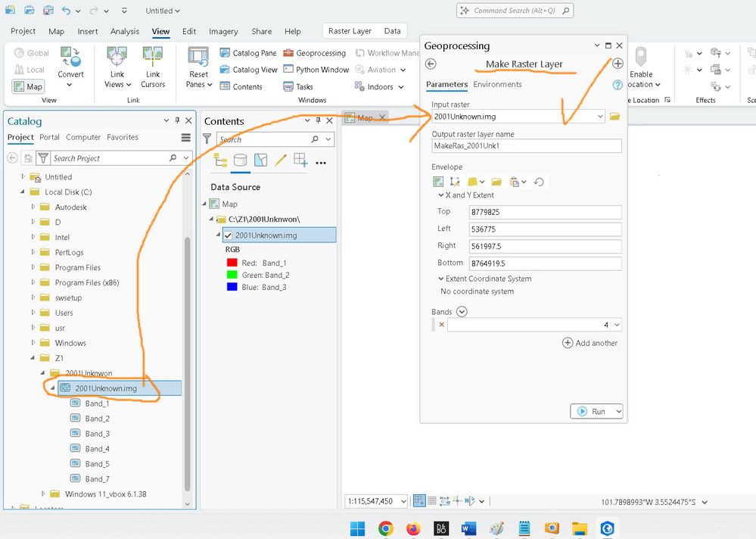Image resolution: width=756 pixels, height=539 pixels.
Task: Click the Output raster layer name field
Action: pos(526,146)
